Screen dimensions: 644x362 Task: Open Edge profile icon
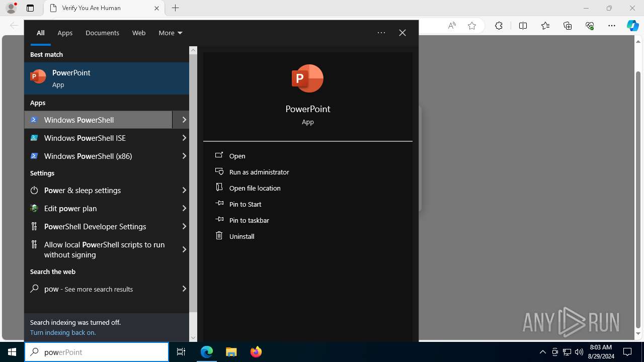coord(11,8)
